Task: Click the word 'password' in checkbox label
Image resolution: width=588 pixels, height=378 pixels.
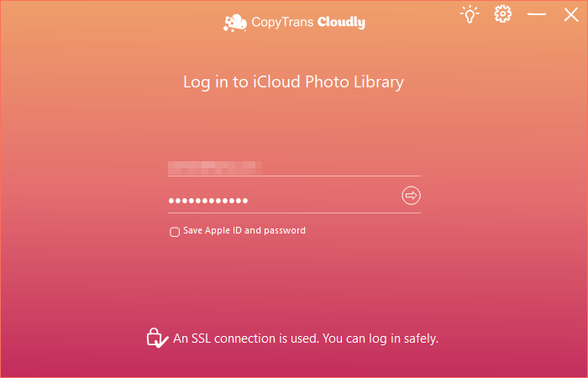Action: tap(286, 230)
